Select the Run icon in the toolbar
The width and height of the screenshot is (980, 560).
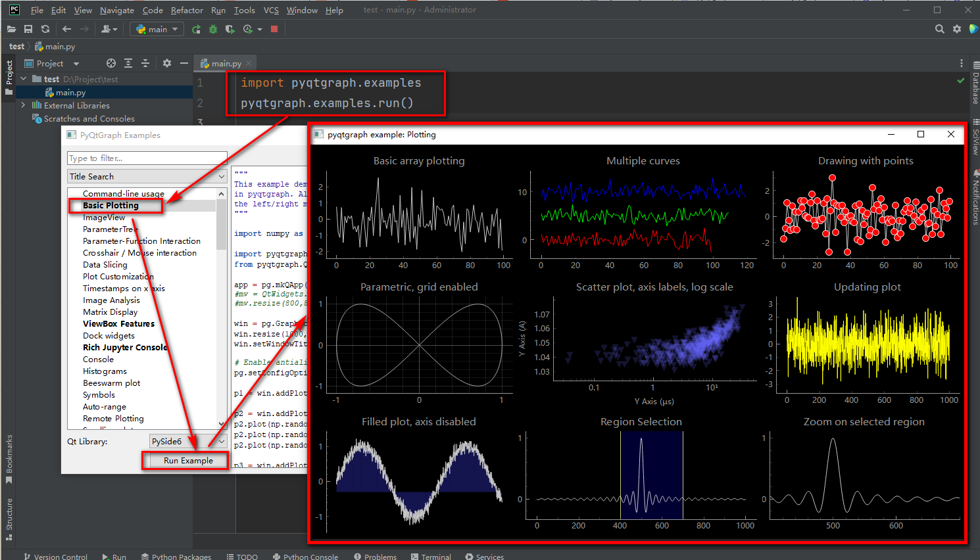tap(195, 29)
